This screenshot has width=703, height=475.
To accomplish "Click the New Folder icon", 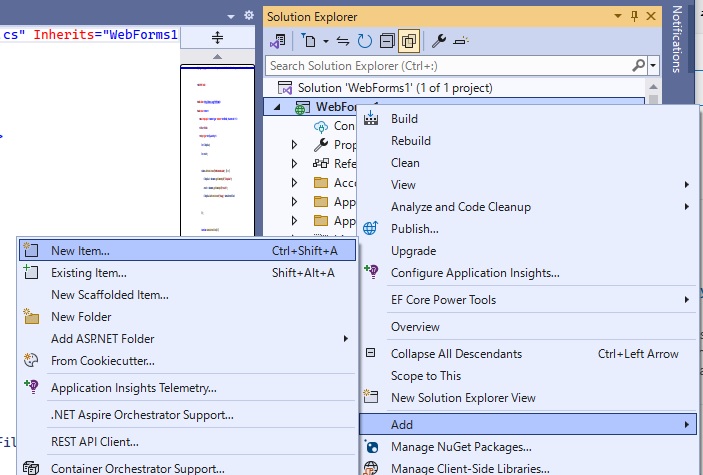I will 31,316.
